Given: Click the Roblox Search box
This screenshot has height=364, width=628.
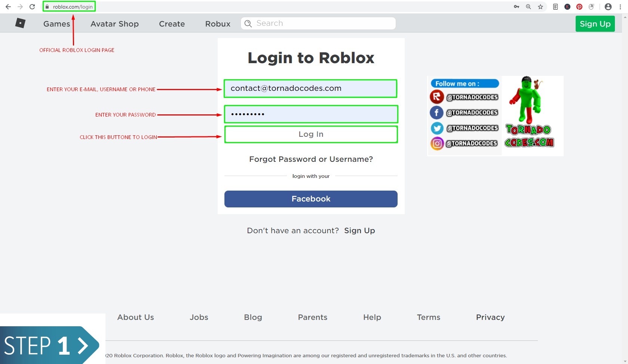Looking at the screenshot, I should (x=318, y=23).
